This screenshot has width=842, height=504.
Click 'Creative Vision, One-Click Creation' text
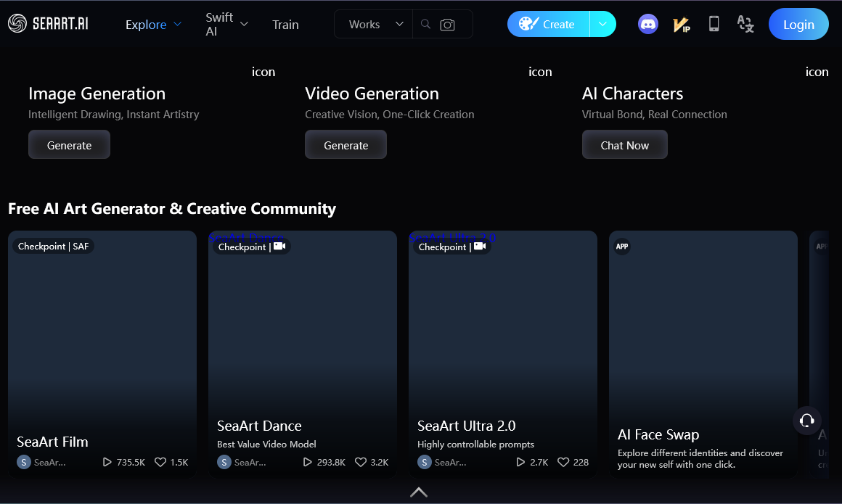click(x=389, y=115)
